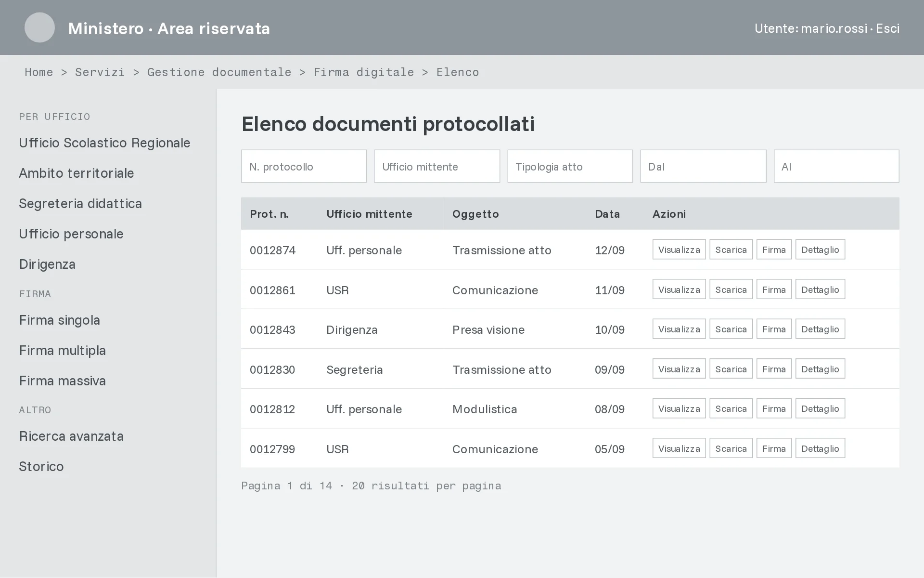Choose Firma massiva in sidebar

[63, 381]
